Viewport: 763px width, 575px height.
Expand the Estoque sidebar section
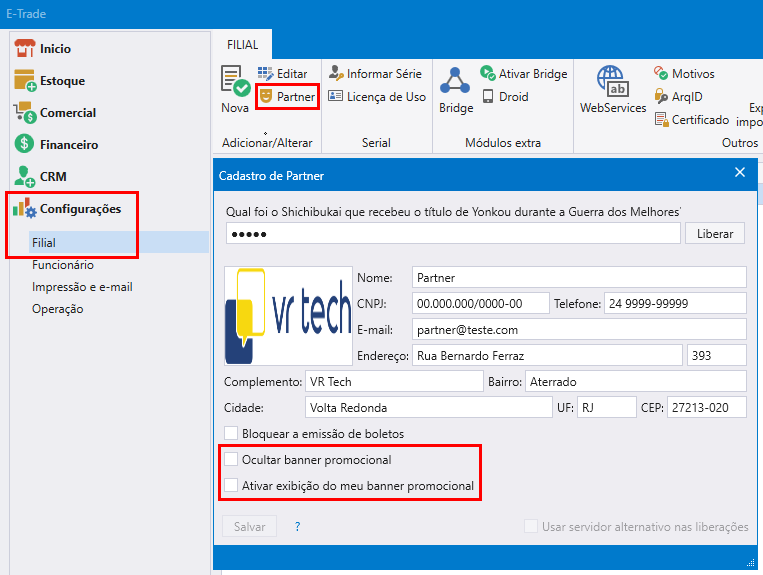[x=62, y=81]
